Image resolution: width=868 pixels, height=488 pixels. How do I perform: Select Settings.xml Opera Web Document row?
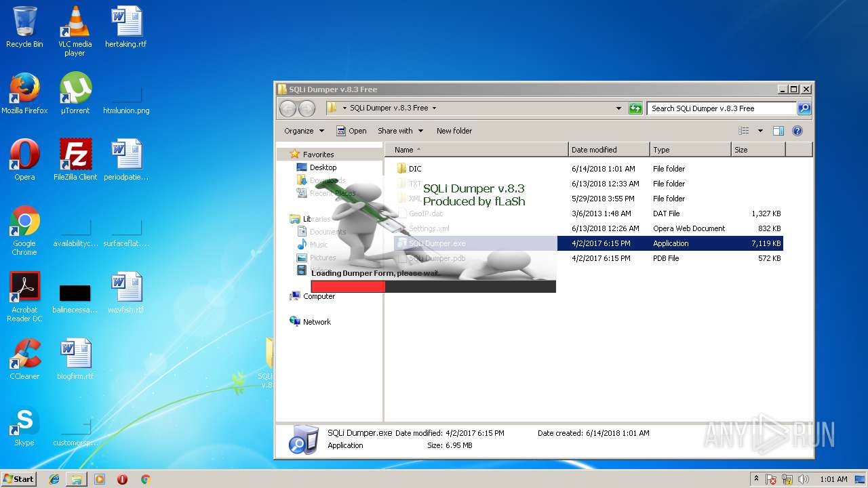[587, 228]
